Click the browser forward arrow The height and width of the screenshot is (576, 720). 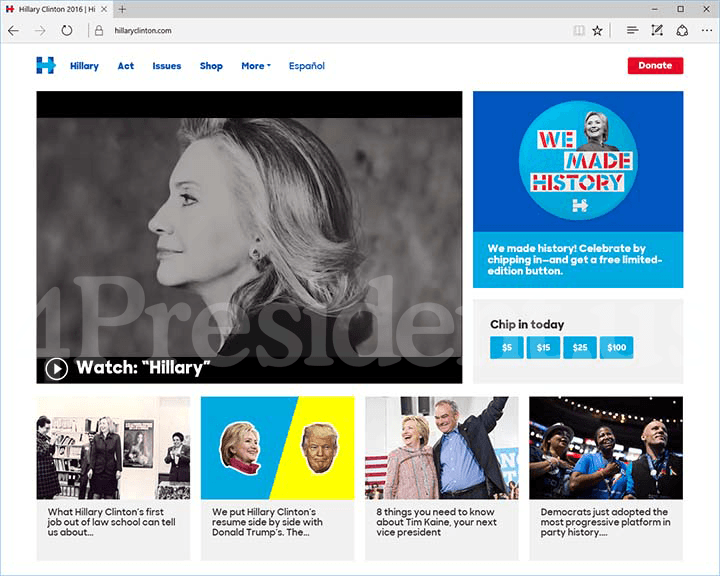40,31
